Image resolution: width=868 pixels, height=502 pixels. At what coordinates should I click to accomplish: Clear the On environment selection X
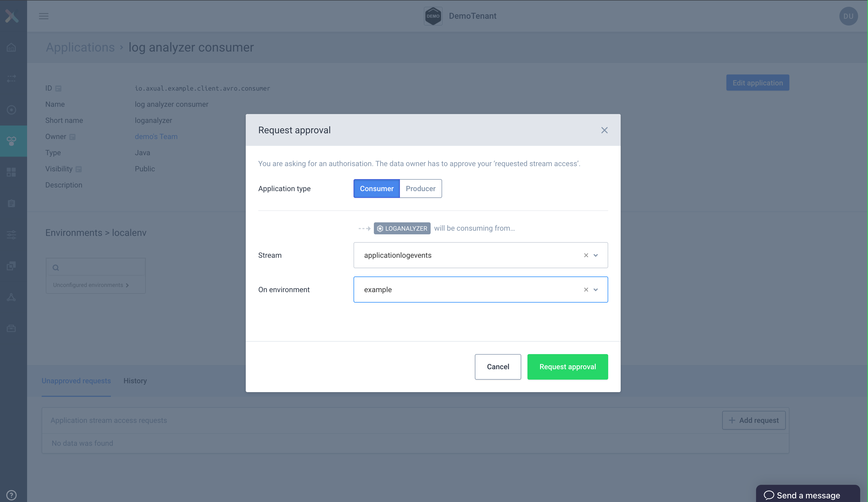pyautogui.click(x=586, y=290)
